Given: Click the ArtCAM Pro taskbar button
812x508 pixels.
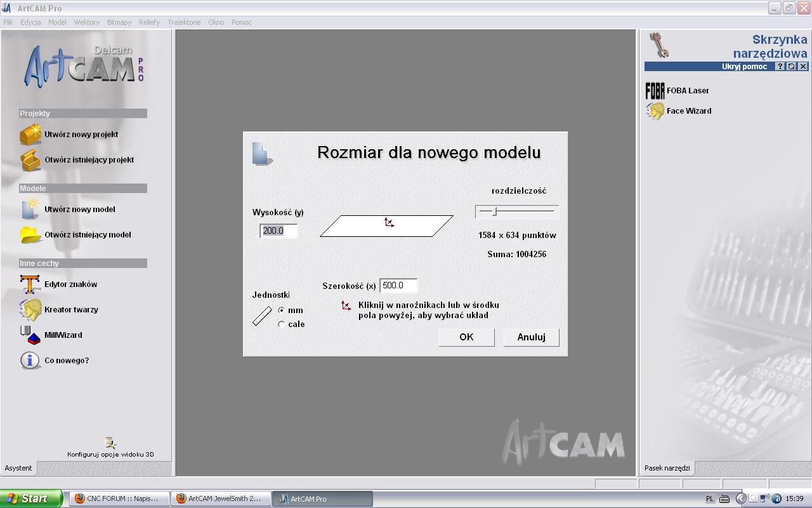Looking at the screenshot, I should [x=322, y=498].
